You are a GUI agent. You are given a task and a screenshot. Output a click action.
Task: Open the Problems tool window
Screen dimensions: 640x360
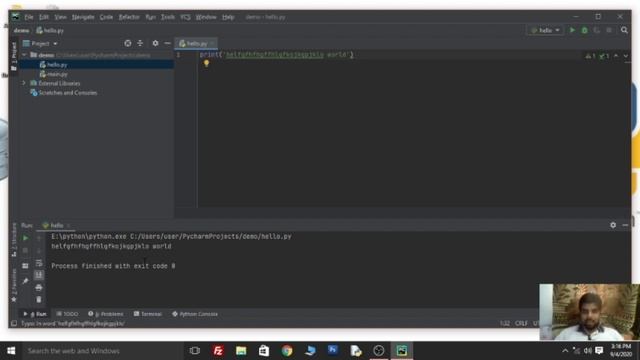click(106, 314)
